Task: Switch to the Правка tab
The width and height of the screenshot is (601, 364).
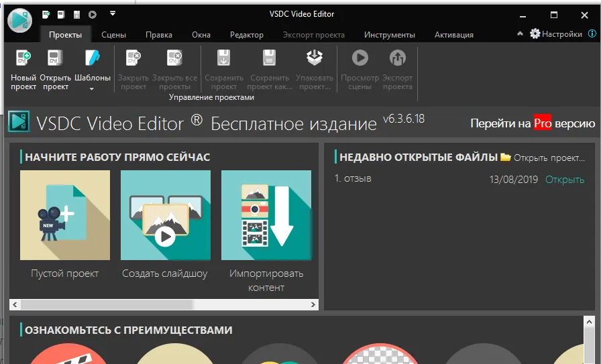Action: [159, 34]
